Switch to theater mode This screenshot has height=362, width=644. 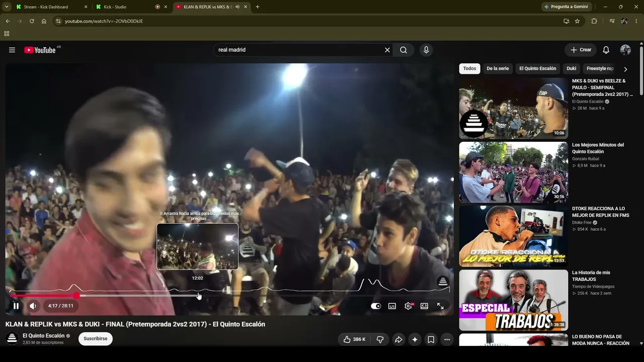pos(424,306)
